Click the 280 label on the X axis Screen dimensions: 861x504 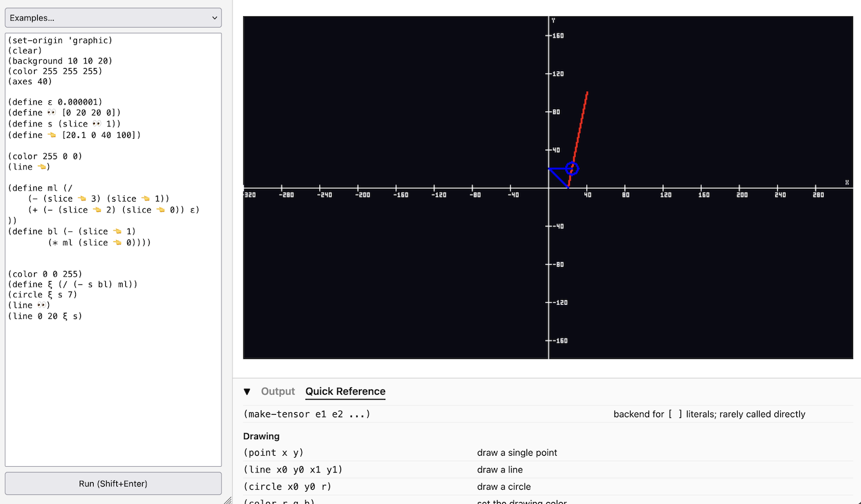[818, 195]
